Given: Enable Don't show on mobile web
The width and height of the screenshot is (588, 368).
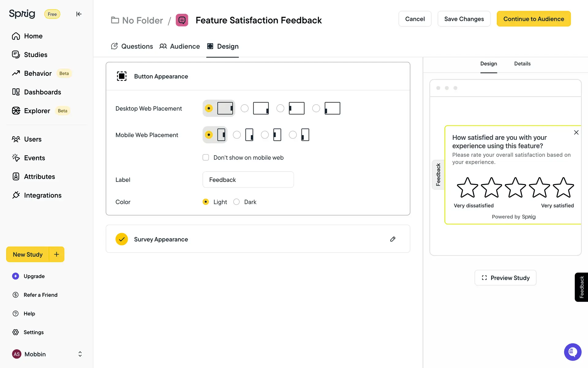Looking at the screenshot, I should (206, 158).
